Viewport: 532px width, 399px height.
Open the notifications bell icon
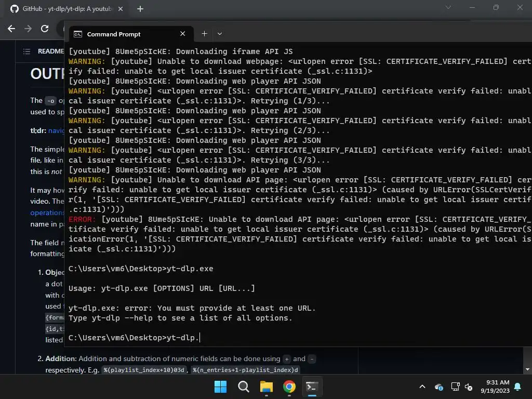[x=518, y=387]
